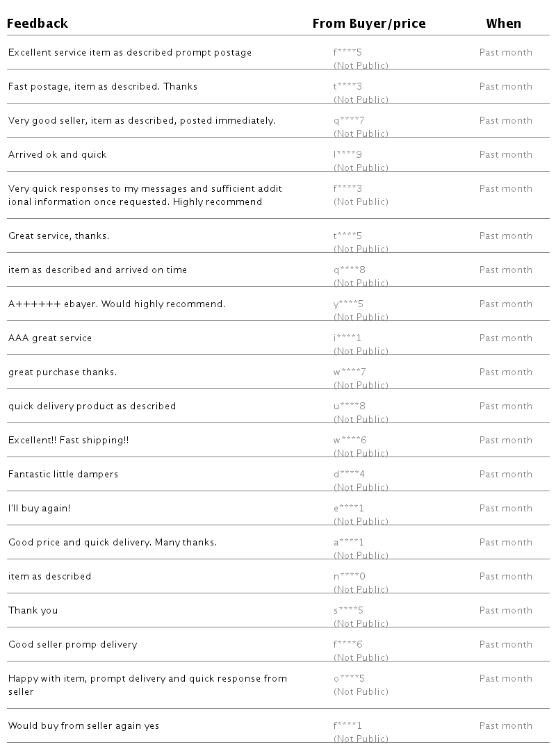Click the From Buyer/price column header
Screen dimensions: 556x756
(x=368, y=24)
